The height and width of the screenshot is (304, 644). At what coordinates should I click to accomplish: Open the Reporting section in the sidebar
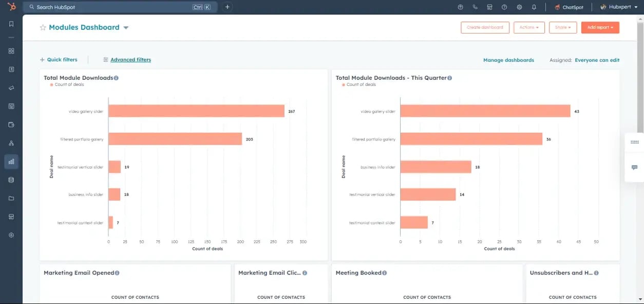click(11, 162)
